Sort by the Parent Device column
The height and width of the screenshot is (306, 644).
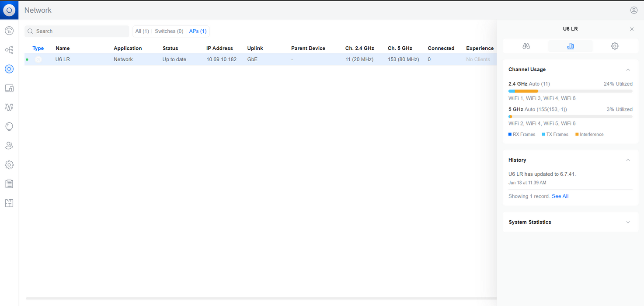pyautogui.click(x=308, y=49)
